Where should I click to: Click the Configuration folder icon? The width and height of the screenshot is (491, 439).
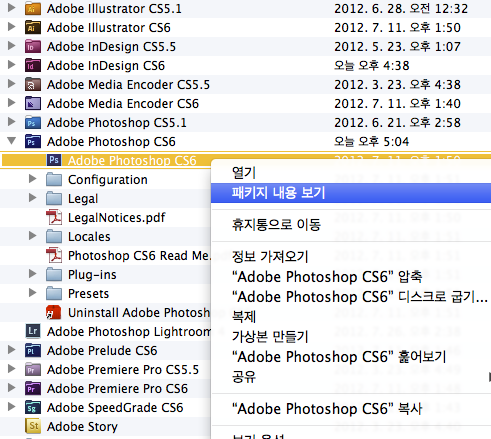(x=54, y=179)
